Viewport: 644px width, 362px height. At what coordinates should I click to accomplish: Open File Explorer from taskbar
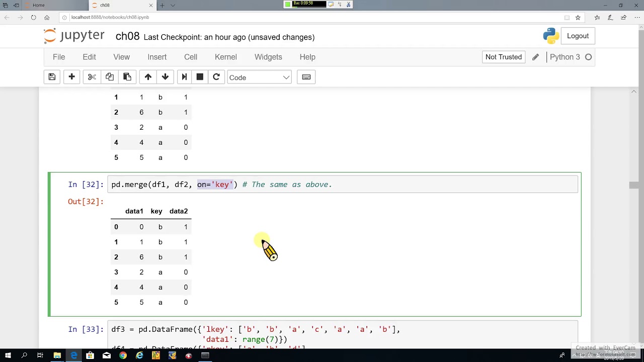[57, 355]
